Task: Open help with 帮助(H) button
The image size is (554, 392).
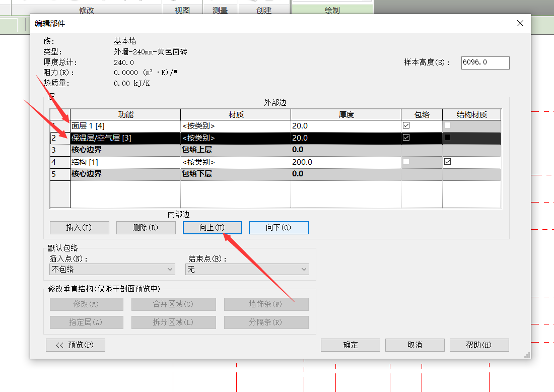Action: click(479, 345)
